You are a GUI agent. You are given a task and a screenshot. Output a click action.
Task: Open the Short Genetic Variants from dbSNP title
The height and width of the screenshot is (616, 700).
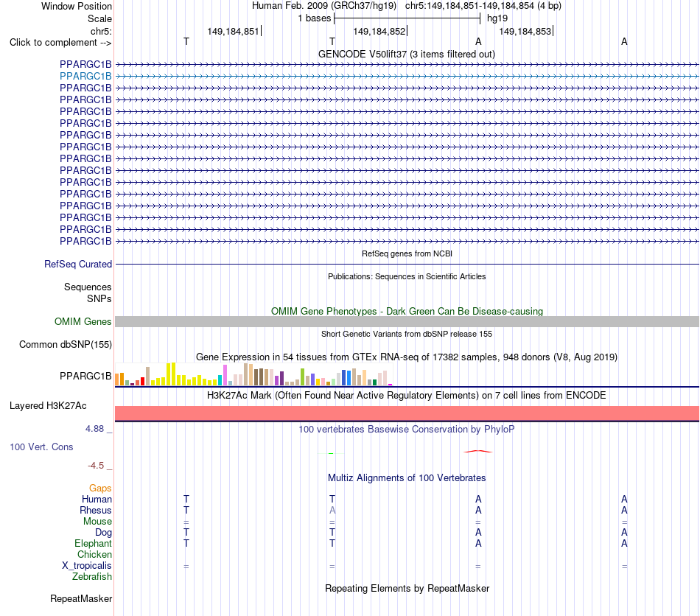pyautogui.click(x=407, y=334)
